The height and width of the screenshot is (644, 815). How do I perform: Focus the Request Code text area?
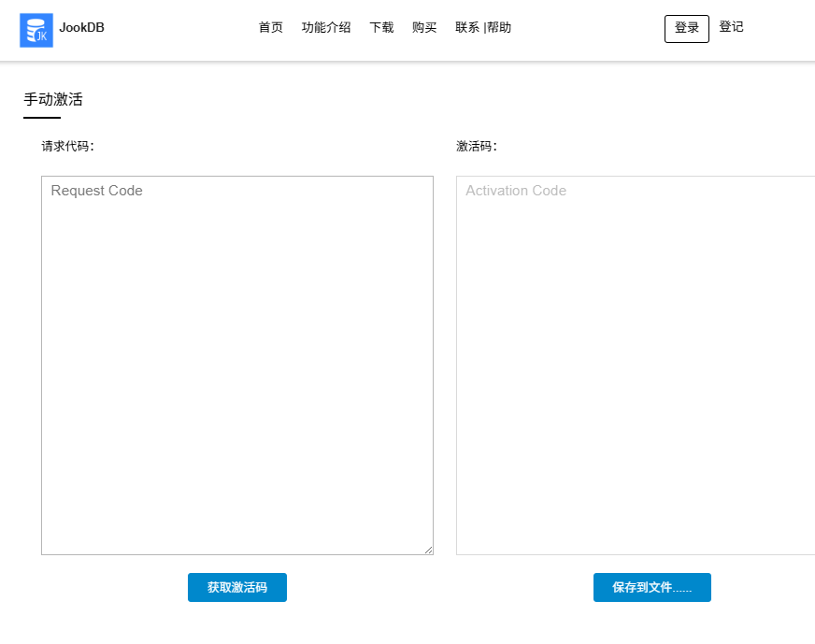pyautogui.click(x=237, y=365)
